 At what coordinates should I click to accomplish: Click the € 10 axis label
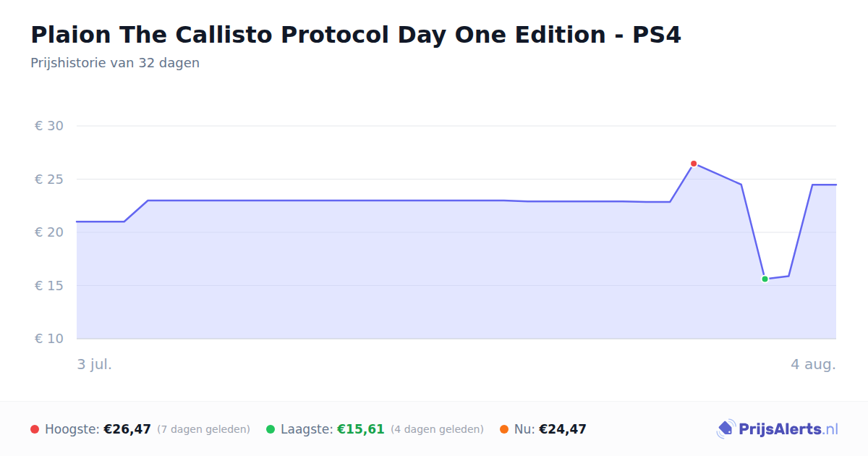point(49,339)
